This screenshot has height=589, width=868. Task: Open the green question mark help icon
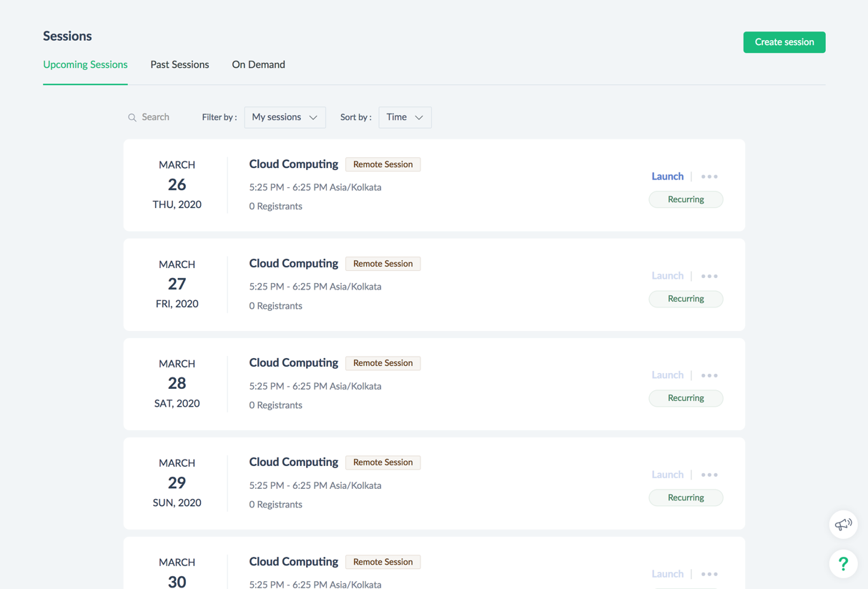pyautogui.click(x=844, y=564)
